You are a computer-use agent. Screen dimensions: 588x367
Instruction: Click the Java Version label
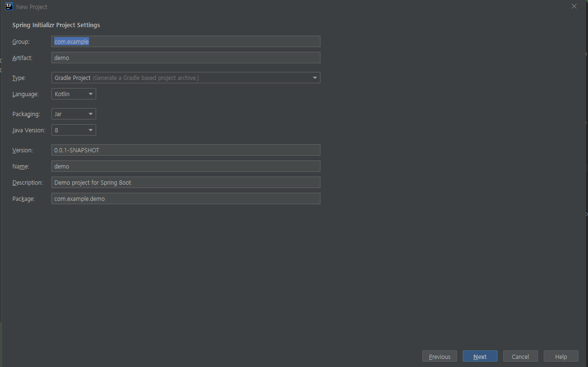click(x=29, y=130)
